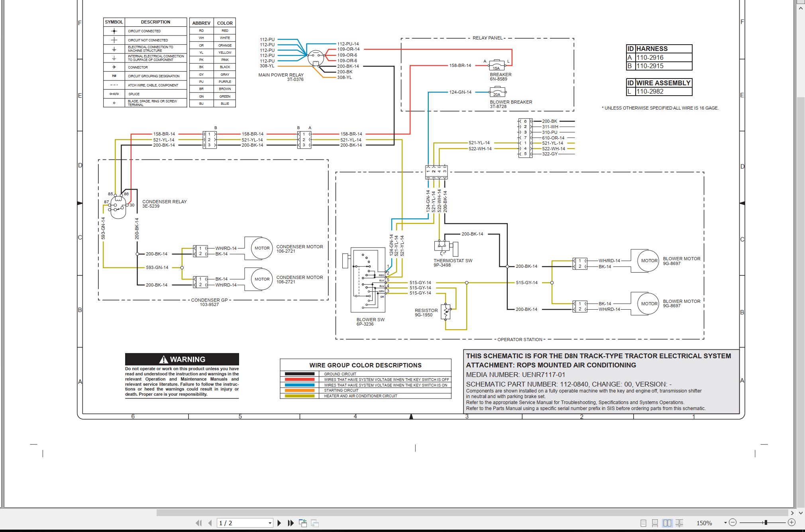Click the RELAY PANEL label
The image size is (805, 532).
tap(487, 38)
